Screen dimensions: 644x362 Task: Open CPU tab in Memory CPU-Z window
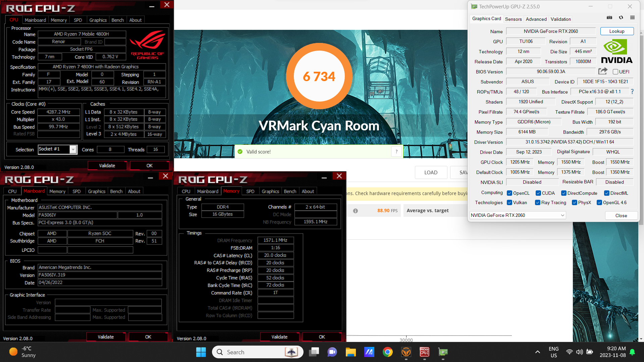pos(186,191)
